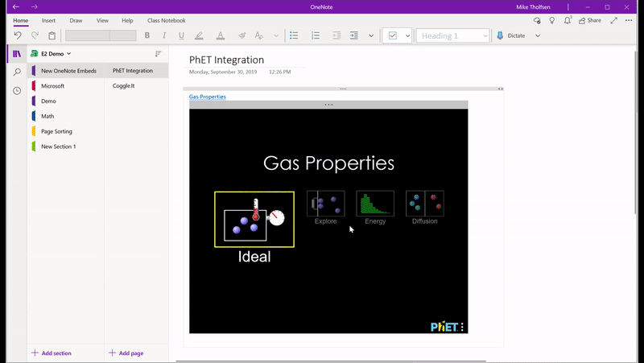This screenshot has width=644, height=363.
Task: Open the Help tab
Action: click(x=127, y=21)
